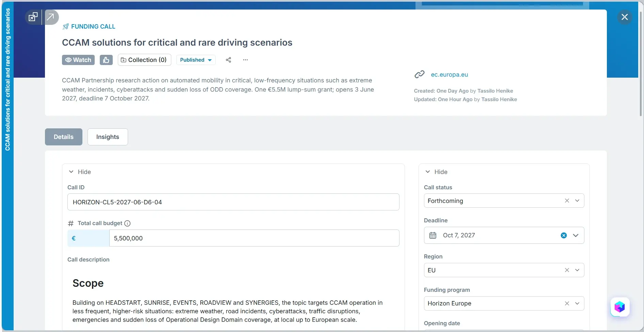Screen dimensions: 644x332
Task: Open the ec.europa.eu link
Action: coord(450,75)
